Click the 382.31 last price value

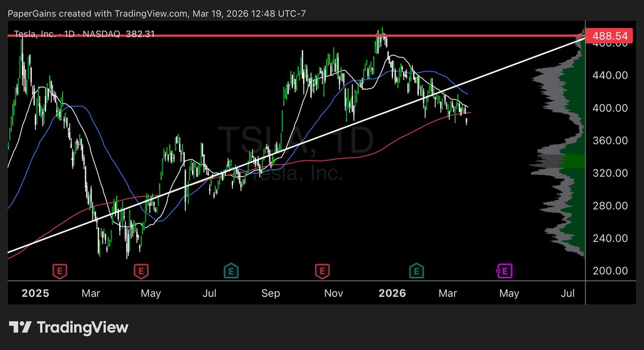(x=140, y=34)
